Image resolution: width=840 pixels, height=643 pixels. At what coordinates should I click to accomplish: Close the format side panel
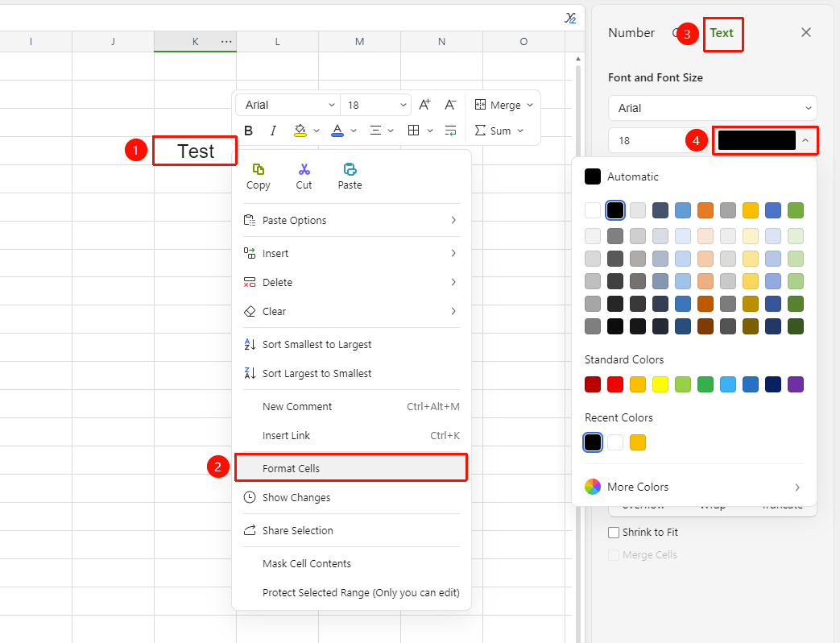805,33
